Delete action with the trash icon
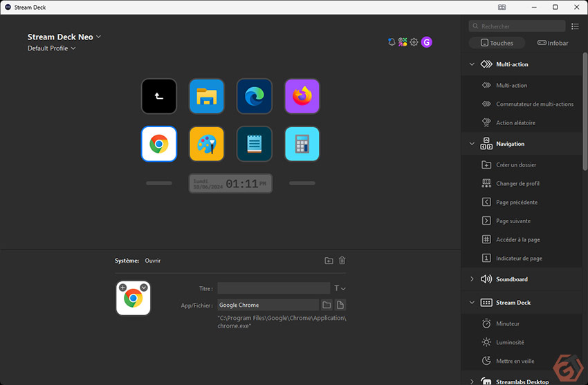 click(342, 261)
